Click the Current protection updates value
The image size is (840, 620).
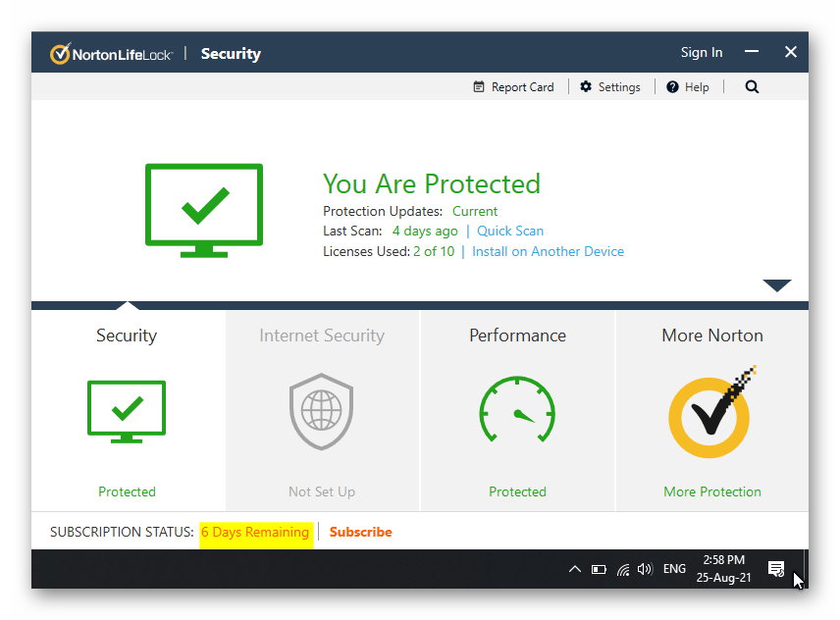[x=475, y=211]
